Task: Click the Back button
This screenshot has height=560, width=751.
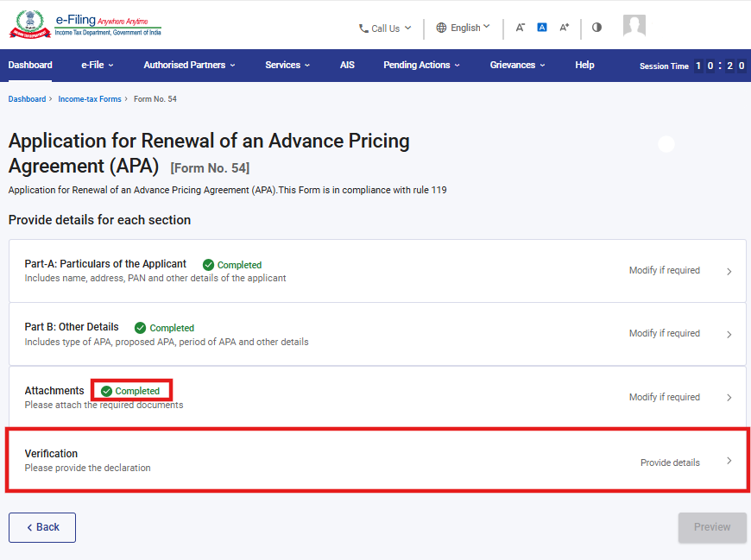Action: tap(42, 527)
